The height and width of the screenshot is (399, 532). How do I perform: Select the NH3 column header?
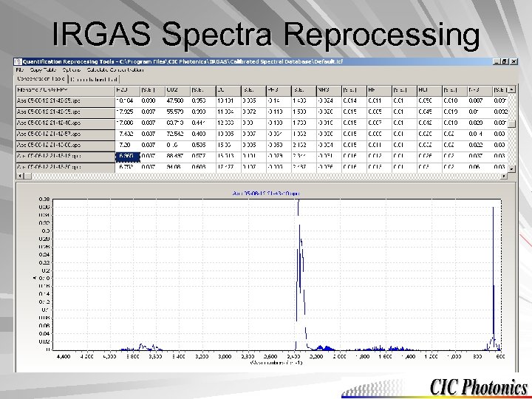pos(329,90)
